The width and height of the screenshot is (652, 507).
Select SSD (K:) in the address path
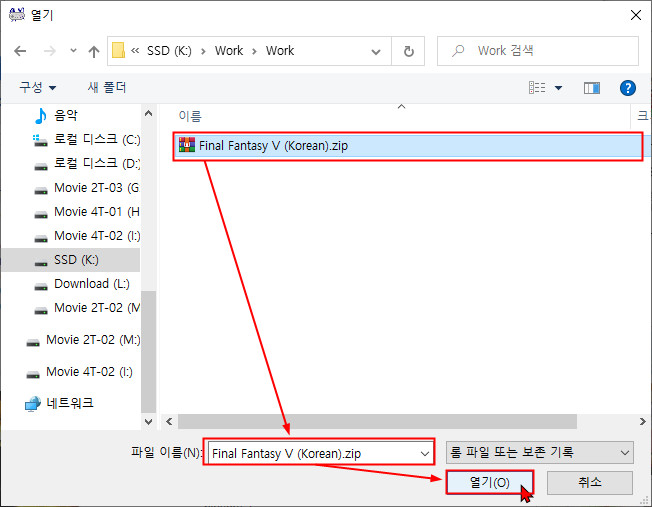(x=169, y=51)
